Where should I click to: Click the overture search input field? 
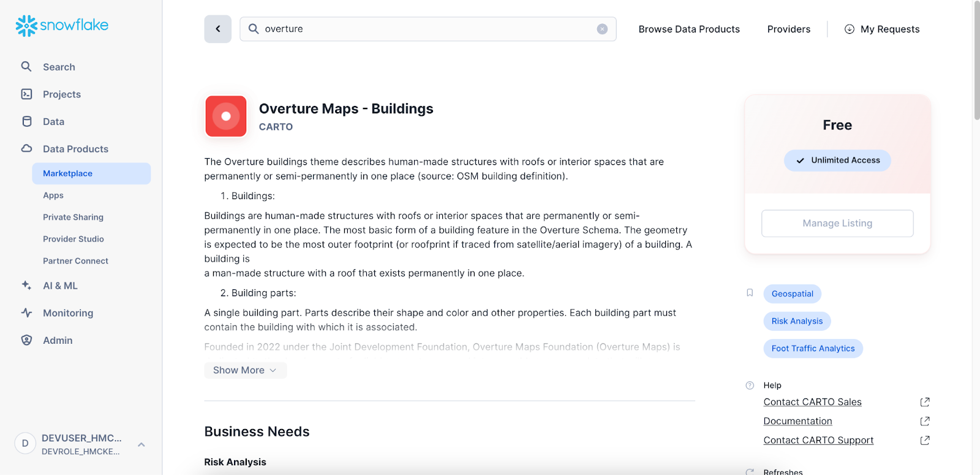click(x=428, y=29)
